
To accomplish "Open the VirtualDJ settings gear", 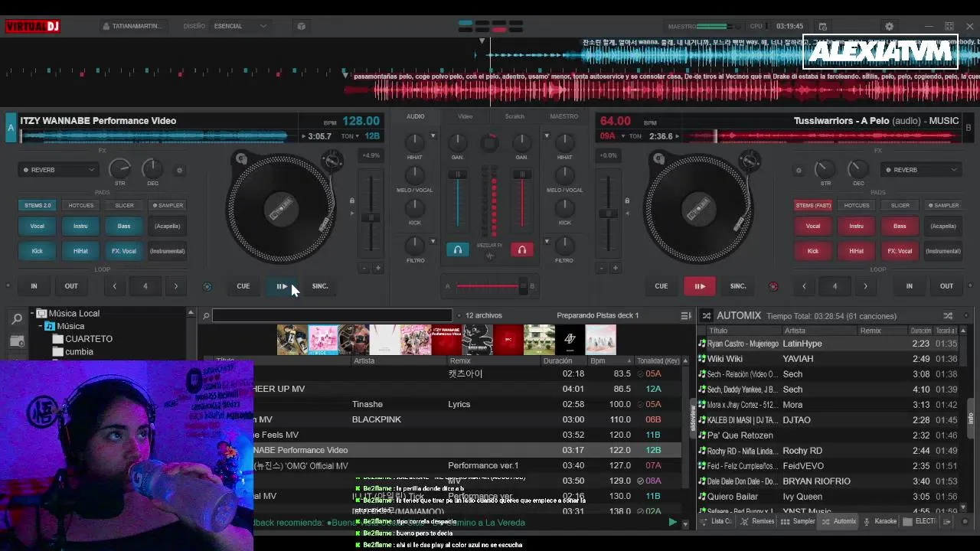I will point(889,26).
